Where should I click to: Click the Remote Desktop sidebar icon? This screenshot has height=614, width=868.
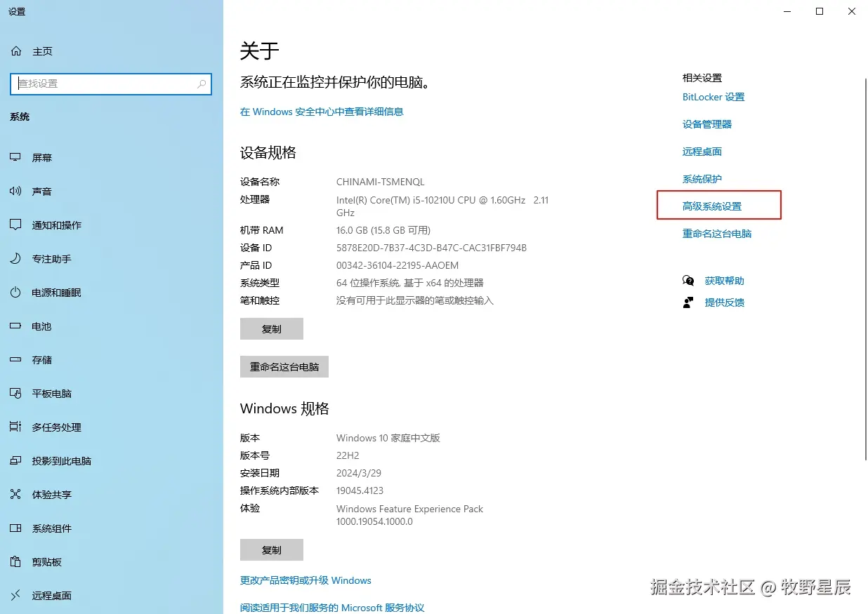click(x=15, y=596)
